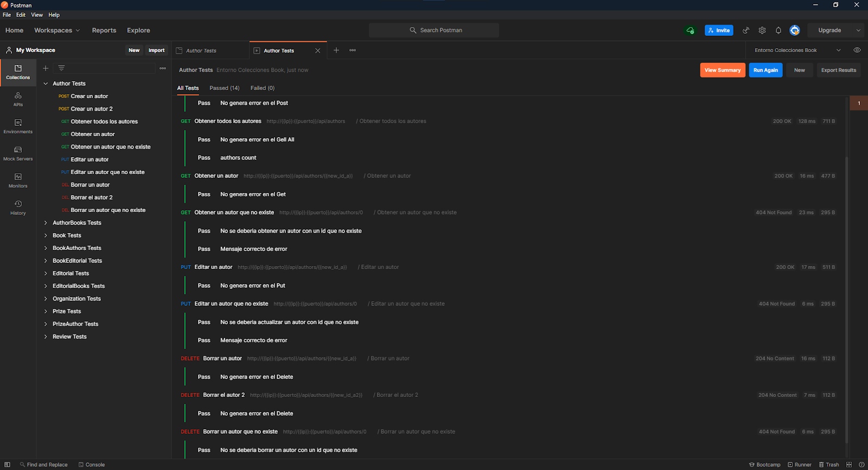868x470 pixels.
Task: Open the notifications bell
Action: pos(778,30)
